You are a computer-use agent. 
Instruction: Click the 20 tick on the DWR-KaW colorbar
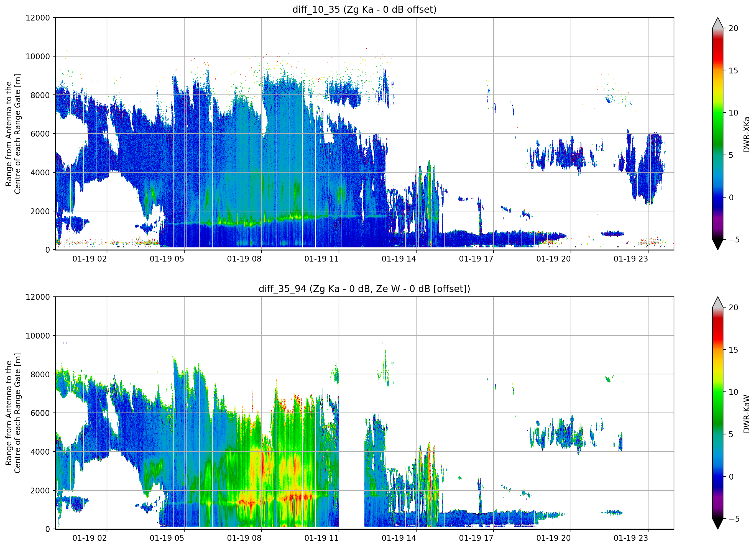pos(733,308)
